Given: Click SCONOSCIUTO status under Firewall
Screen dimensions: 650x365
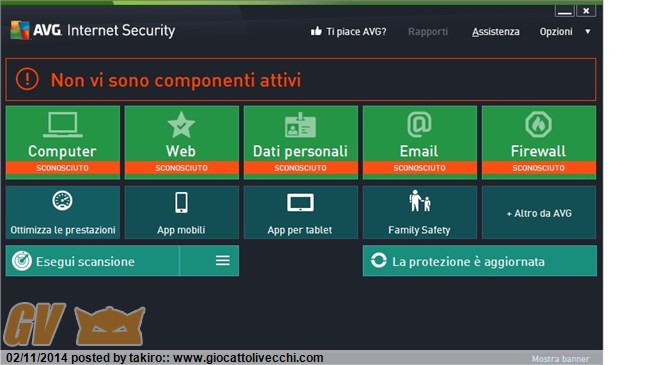Looking at the screenshot, I should click(x=539, y=168).
